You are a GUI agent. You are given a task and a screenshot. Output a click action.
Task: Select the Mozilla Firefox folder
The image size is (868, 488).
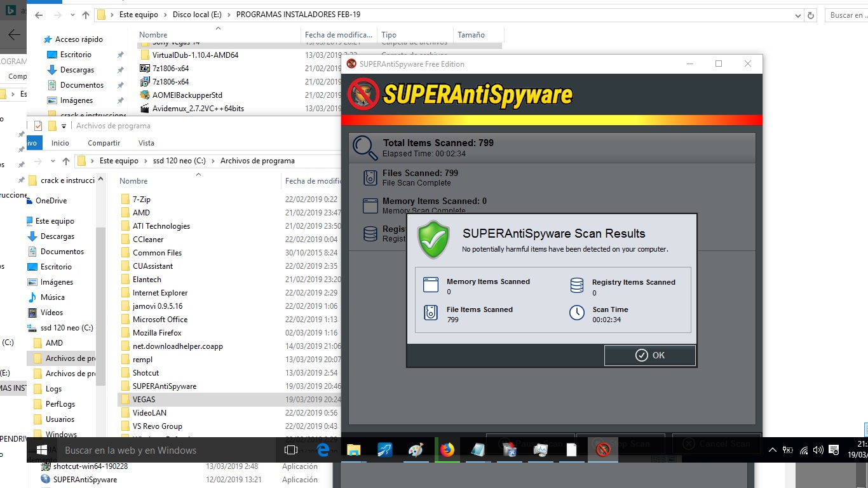pos(157,333)
